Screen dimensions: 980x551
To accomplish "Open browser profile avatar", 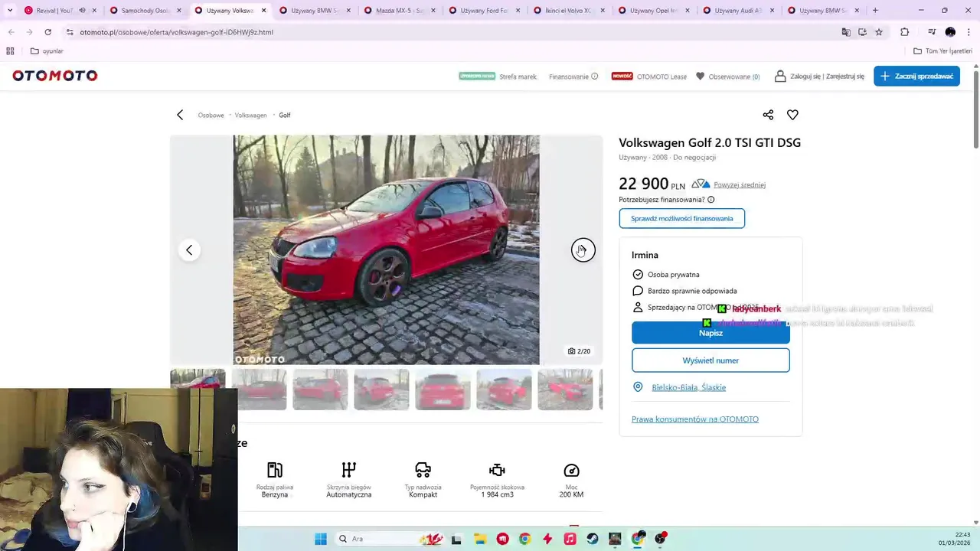I will [950, 32].
